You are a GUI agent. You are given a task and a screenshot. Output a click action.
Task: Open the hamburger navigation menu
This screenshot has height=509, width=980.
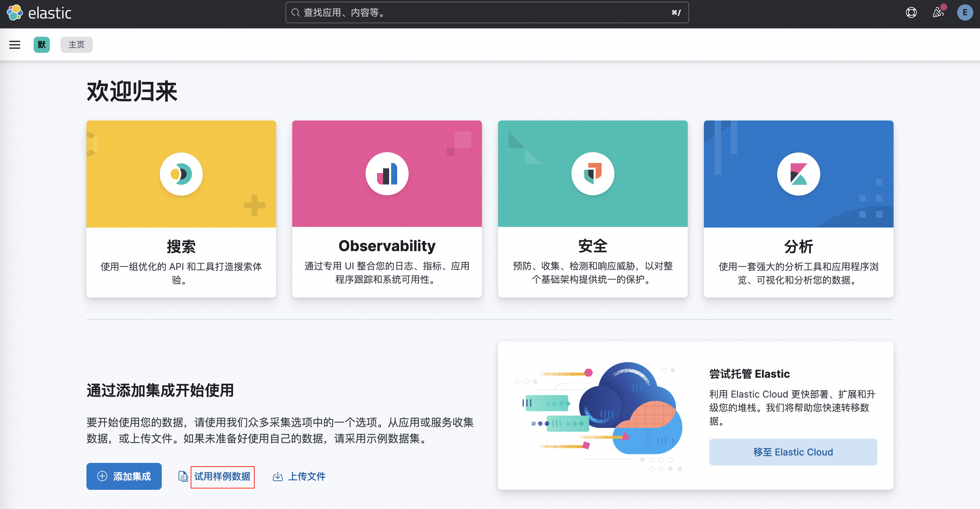pyautogui.click(x=15, y=45)
